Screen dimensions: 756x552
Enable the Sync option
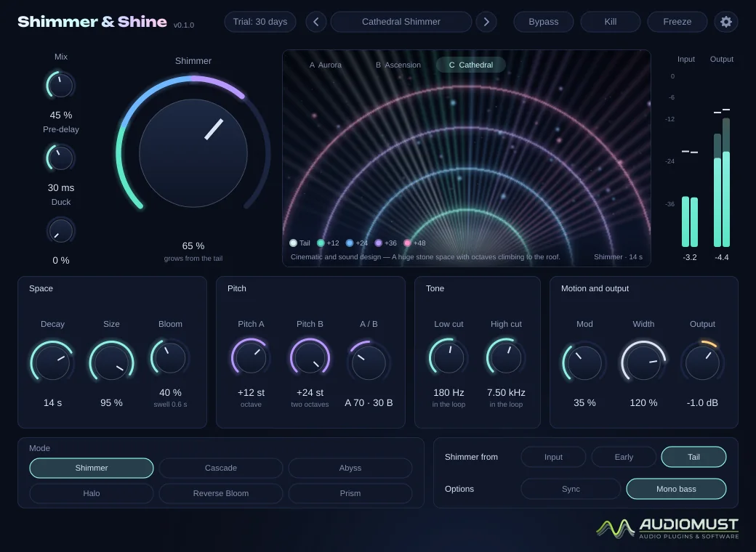(571, 489)
